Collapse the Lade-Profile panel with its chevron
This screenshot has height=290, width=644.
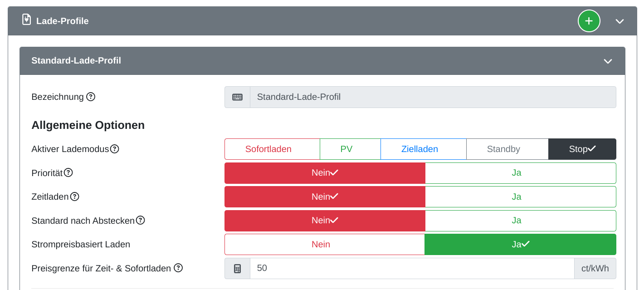(620, 21)
